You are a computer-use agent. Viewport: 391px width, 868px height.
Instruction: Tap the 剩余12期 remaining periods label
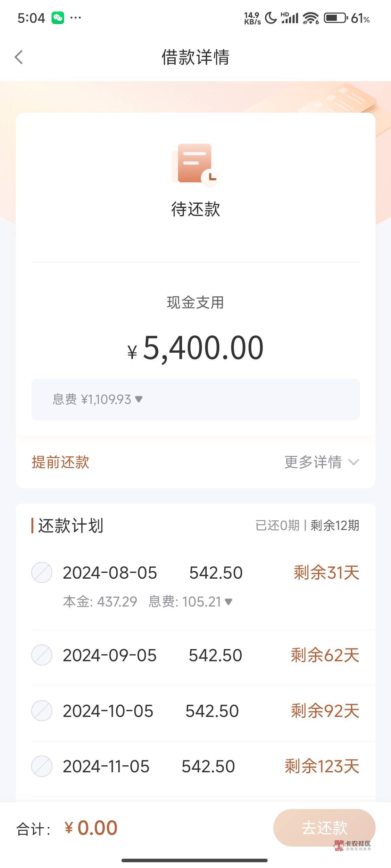(x=335, y=526)
